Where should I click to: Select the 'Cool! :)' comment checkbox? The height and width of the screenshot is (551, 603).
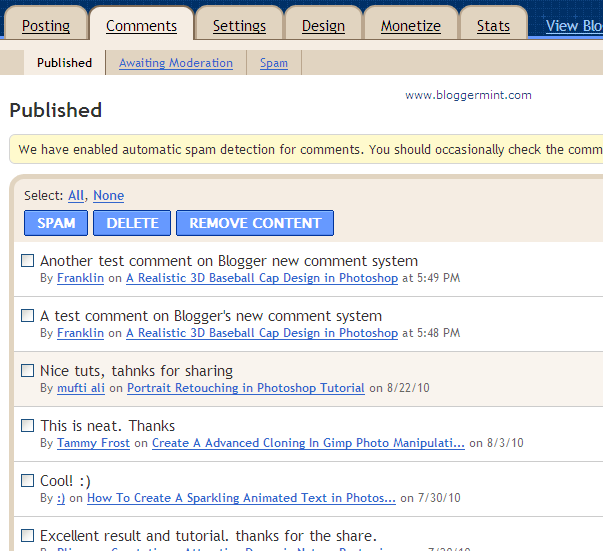click(27, 480)
